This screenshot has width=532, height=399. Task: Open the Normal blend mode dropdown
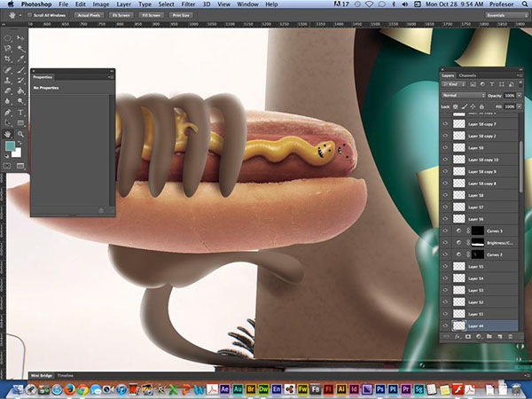pyautogui.click(x=464, y=96)
